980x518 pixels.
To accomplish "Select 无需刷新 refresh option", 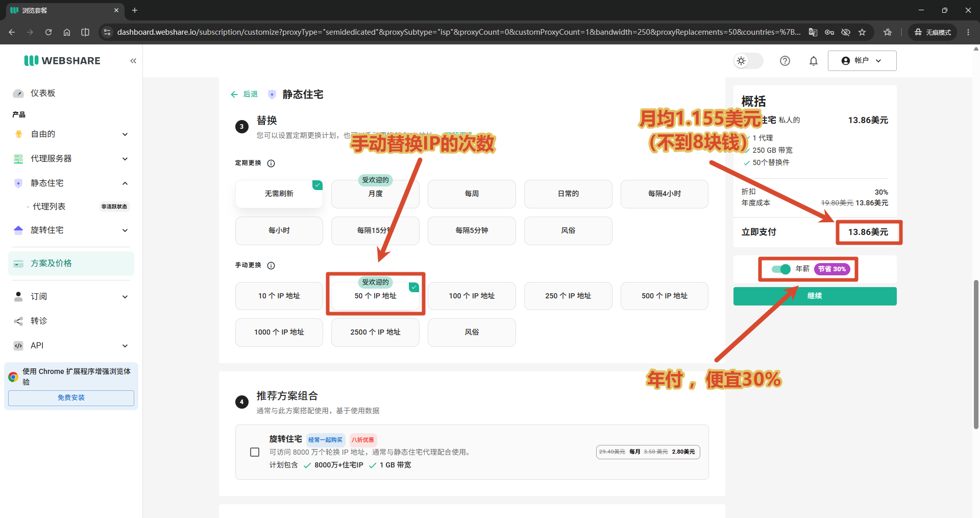I will pyautogui.click(x=279, y=194).
